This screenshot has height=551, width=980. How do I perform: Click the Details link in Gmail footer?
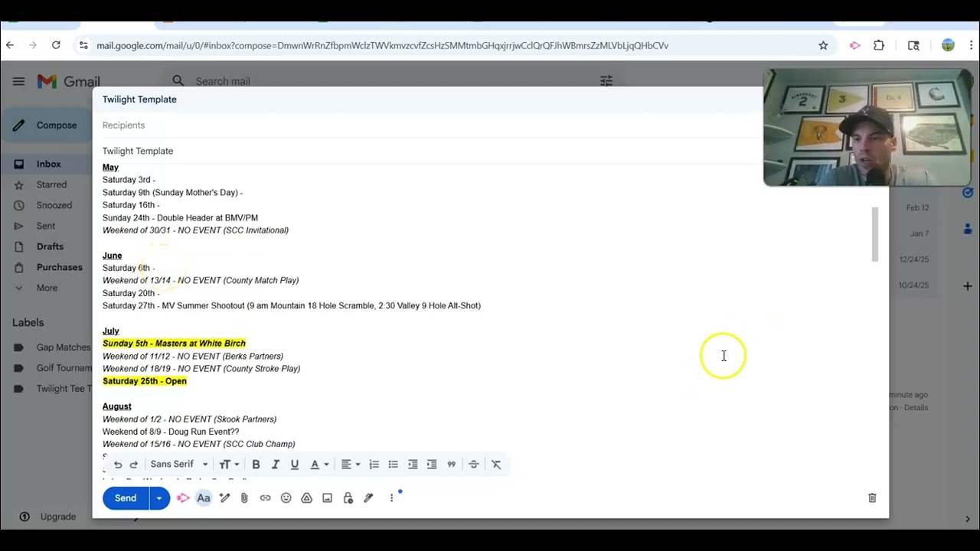[916, 408]
